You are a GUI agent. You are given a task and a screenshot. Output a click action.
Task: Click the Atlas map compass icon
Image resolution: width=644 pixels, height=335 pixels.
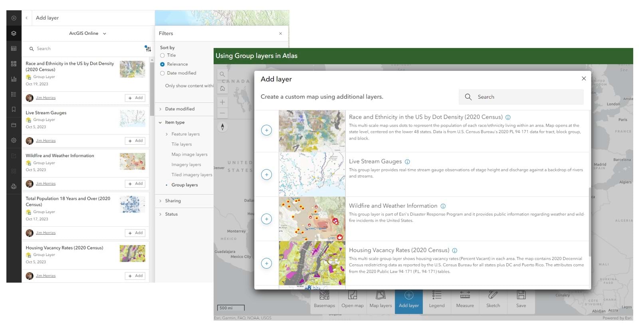pos(222,127)
